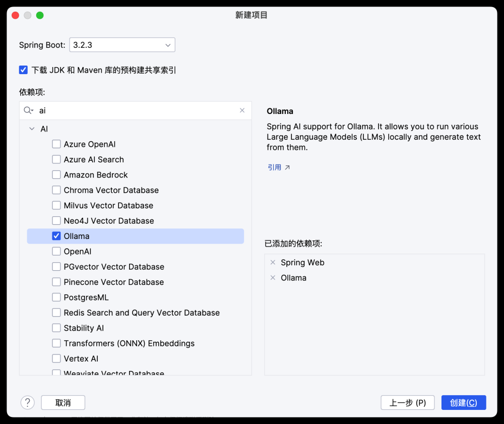Close the 新建项目 dialog with the red button

coord(16,15)
